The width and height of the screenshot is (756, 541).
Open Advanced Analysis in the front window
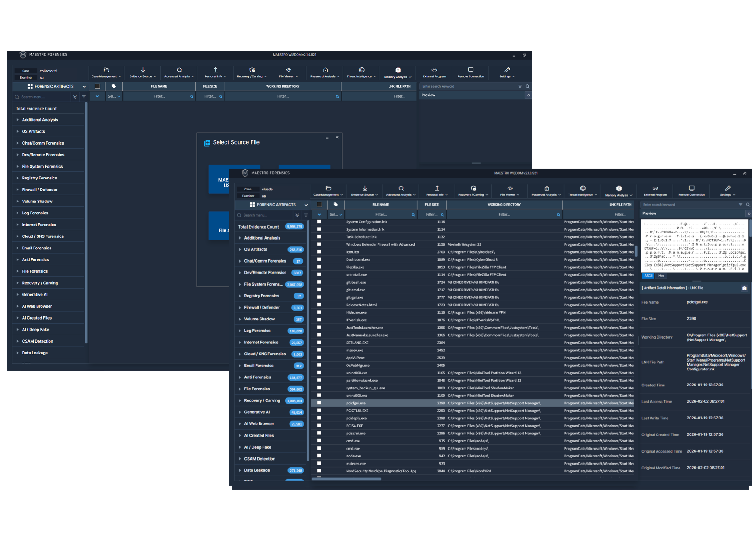click(401, 191)
